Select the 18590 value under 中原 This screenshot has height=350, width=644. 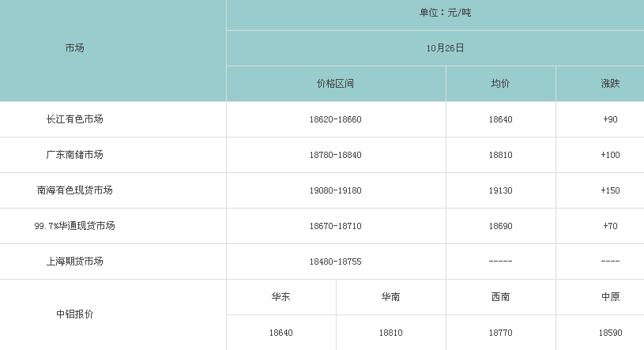coord(609,333)
